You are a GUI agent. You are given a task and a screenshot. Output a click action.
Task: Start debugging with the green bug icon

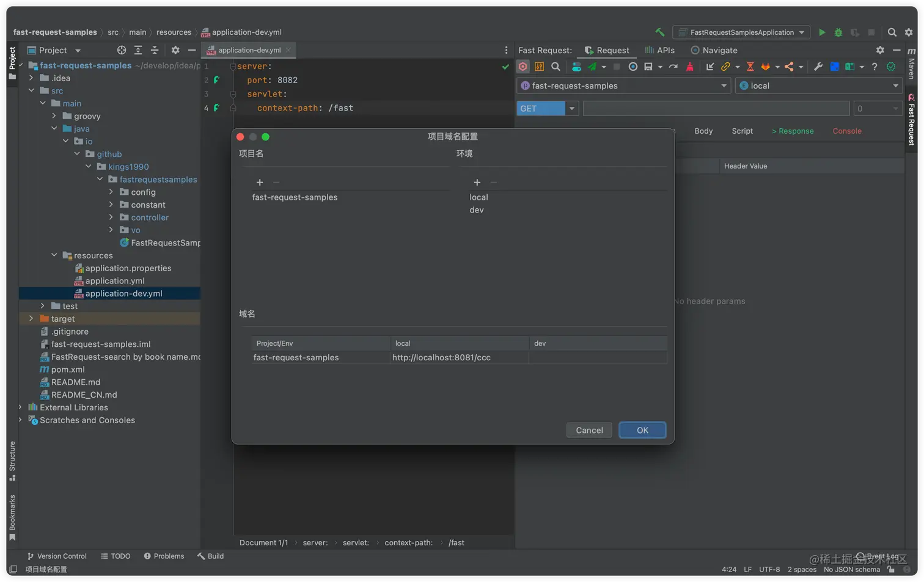[838, 32]
